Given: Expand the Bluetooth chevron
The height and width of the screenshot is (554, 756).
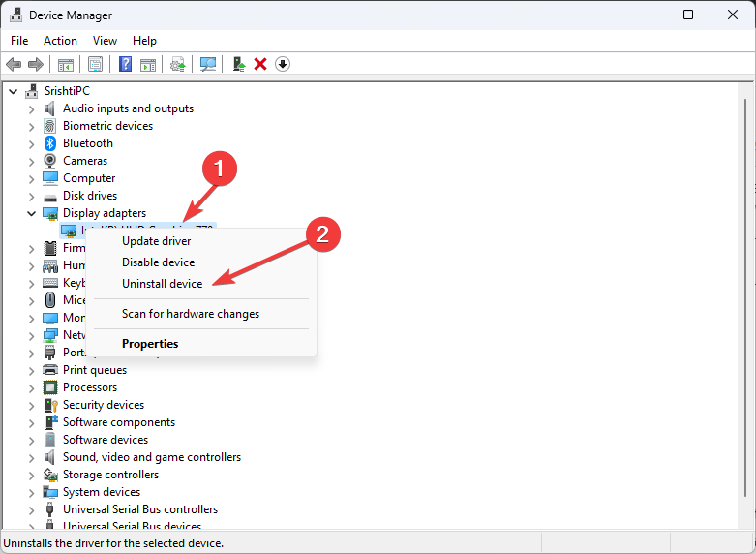Looking at the screenshot, I should tap(31, 143).
